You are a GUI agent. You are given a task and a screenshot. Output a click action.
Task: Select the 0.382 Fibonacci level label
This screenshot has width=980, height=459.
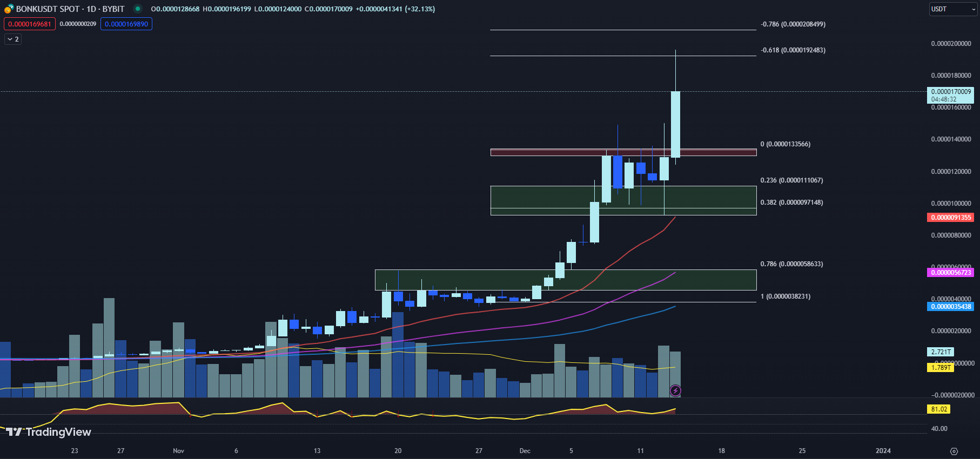[x=791, y=202]
